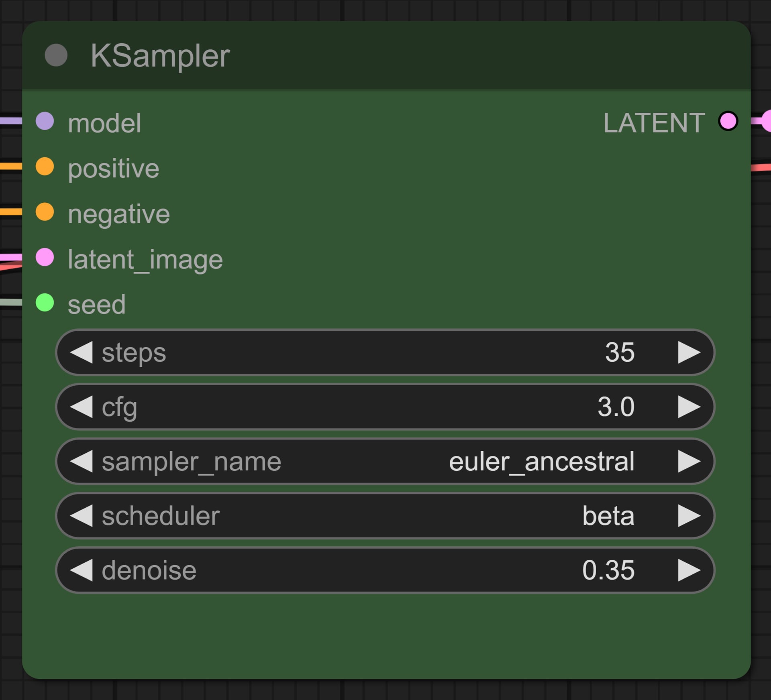Click the KSampler node title
771x700 pixels.
pos(160,56)
